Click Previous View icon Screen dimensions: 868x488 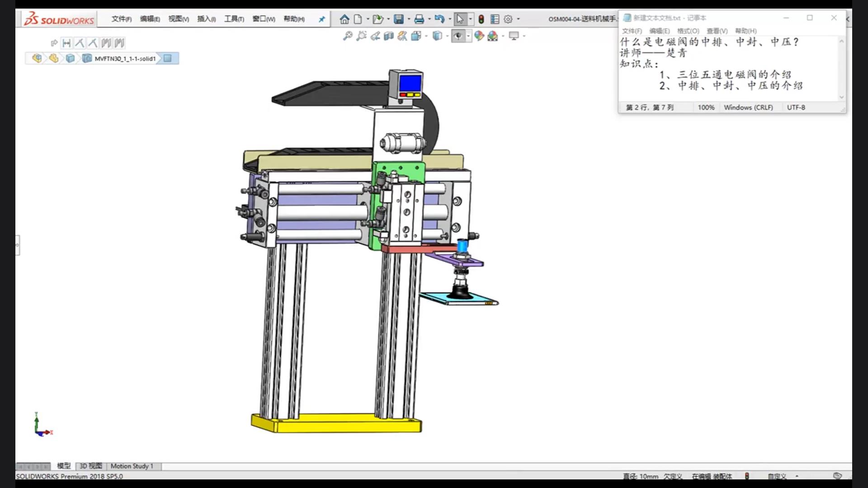[x=375, y=36]
